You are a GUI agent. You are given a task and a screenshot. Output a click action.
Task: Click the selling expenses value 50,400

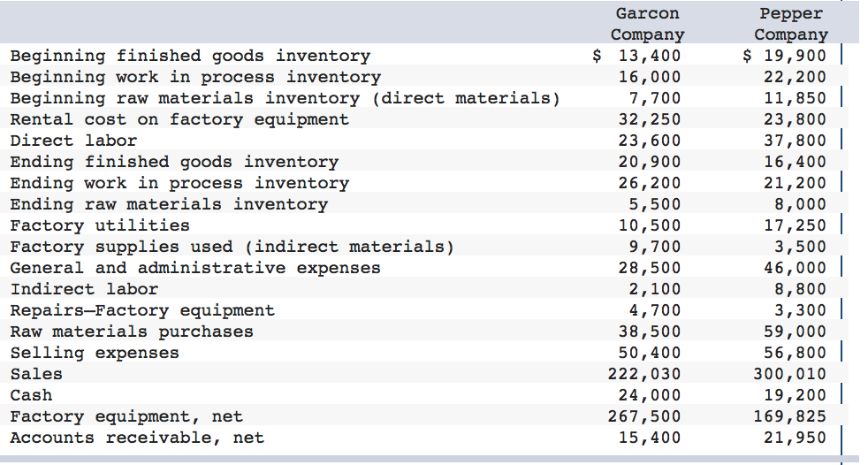pyautogui.click(x=650, y=354)
